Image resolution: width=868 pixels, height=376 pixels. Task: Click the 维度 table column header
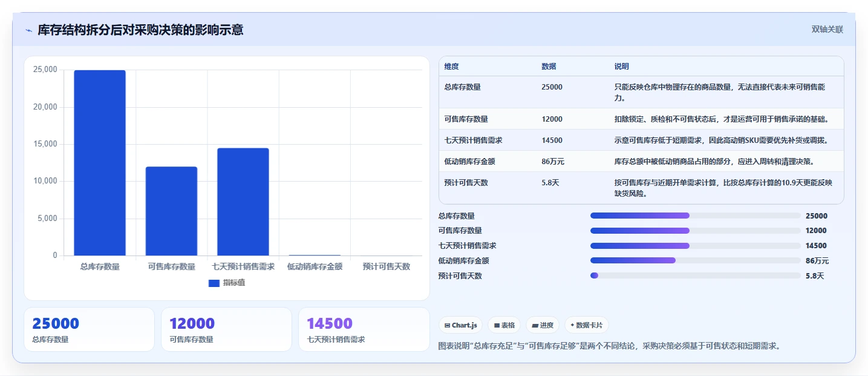click(451, 67)
